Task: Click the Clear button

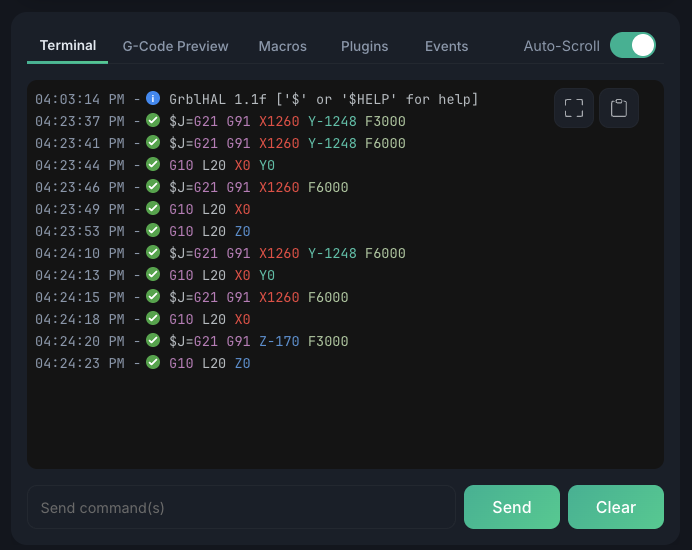Action: (616, 507)
